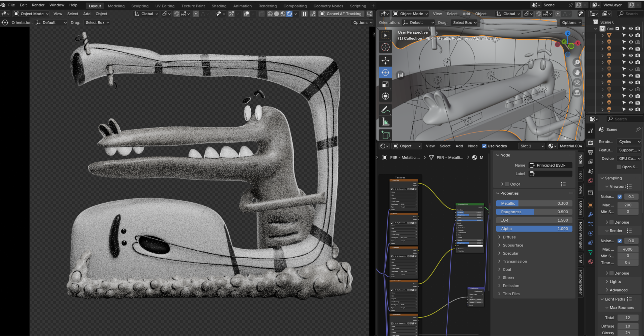Click the node Name field Principled BSDF

tap(550, 165)
